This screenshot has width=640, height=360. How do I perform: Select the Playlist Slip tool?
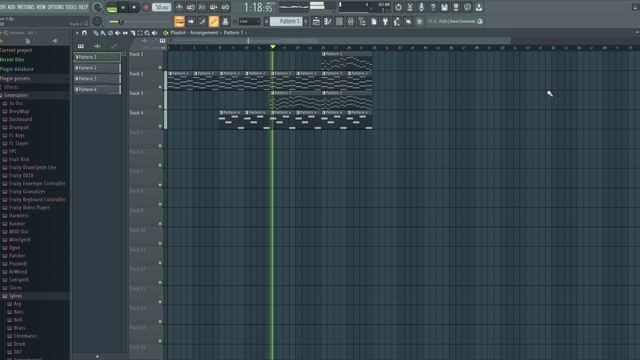coord(125,33)
